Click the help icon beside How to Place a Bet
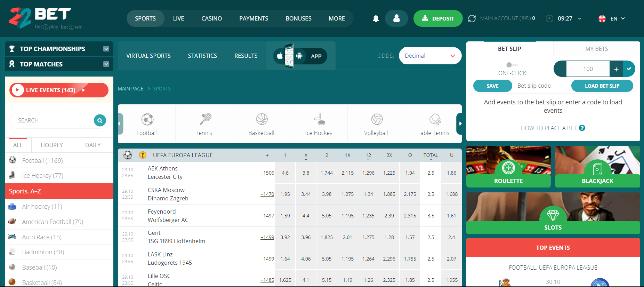The image size is (644, 287). 582,128
